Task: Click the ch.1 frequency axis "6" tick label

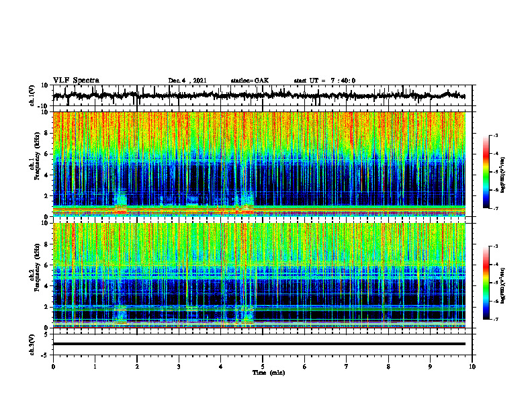Action: pyautogui.click(x=46, y=154)
